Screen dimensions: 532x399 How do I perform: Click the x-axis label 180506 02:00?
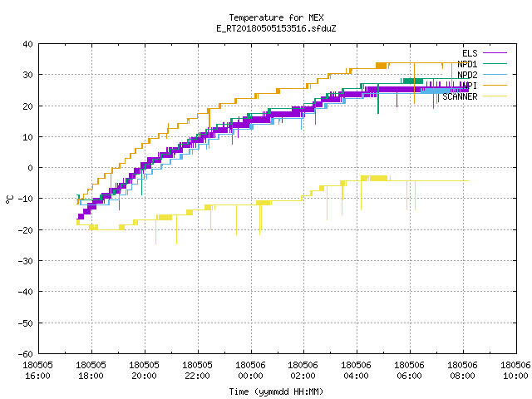coord(303,371)
